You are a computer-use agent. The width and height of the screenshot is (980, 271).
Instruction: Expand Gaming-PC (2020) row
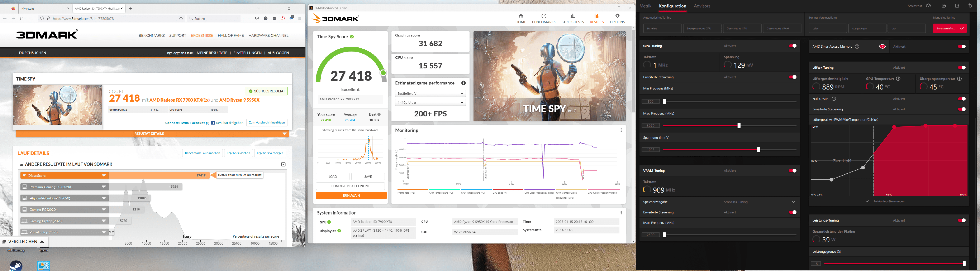click(104, 209)
